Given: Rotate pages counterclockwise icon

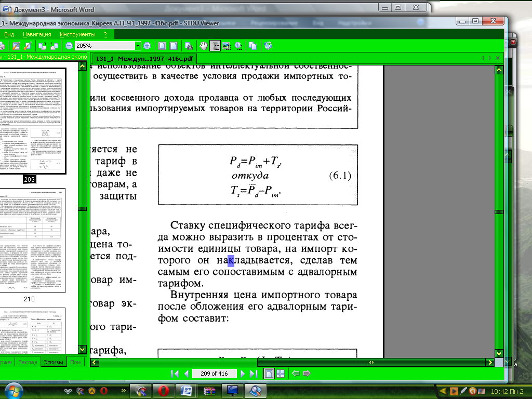Looking at the screenshot, I should [x=54, y=46].
